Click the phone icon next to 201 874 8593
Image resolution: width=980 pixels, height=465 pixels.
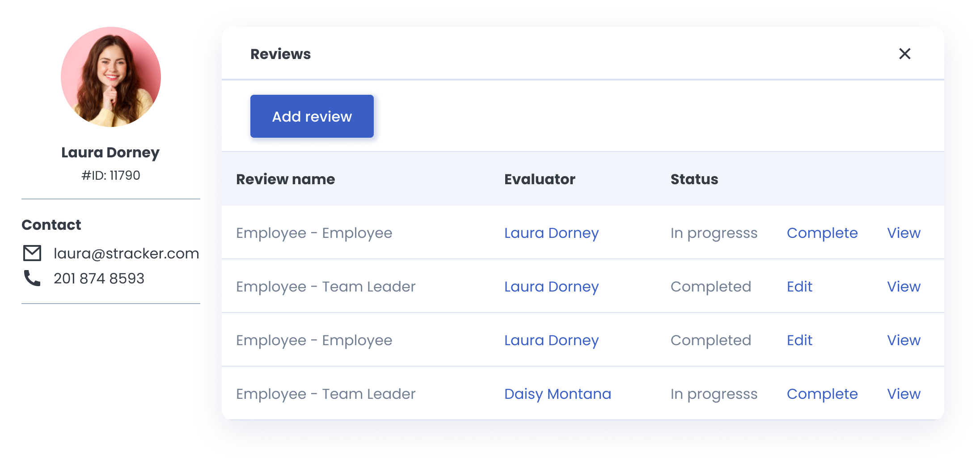pyautogui.click(x=32, y=278)
